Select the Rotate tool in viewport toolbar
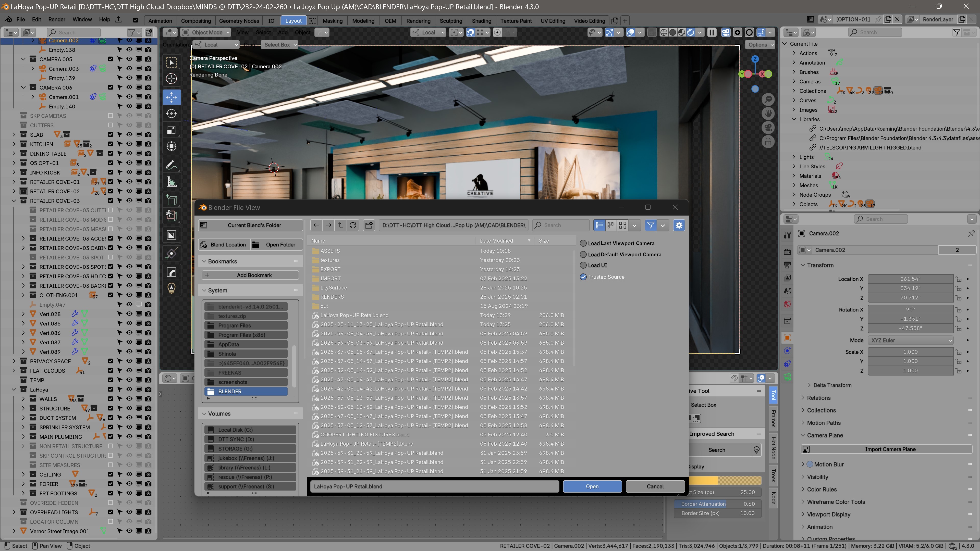 (171, 113)
